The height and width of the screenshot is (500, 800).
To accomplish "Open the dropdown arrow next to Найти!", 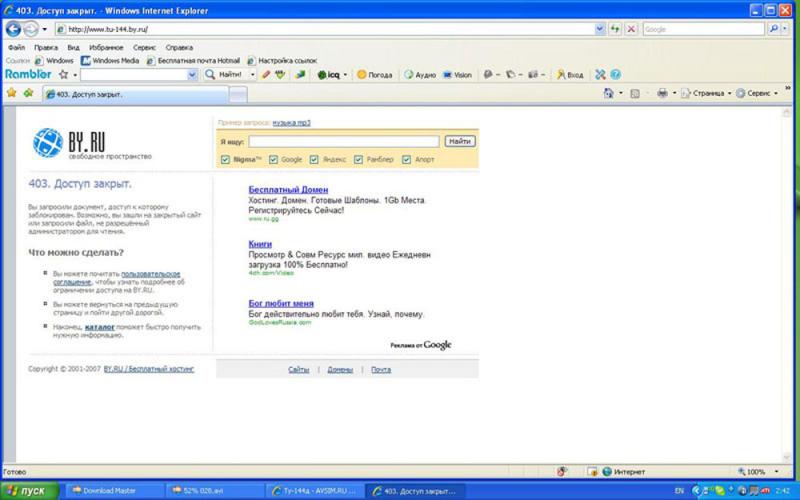I will 252,74.
